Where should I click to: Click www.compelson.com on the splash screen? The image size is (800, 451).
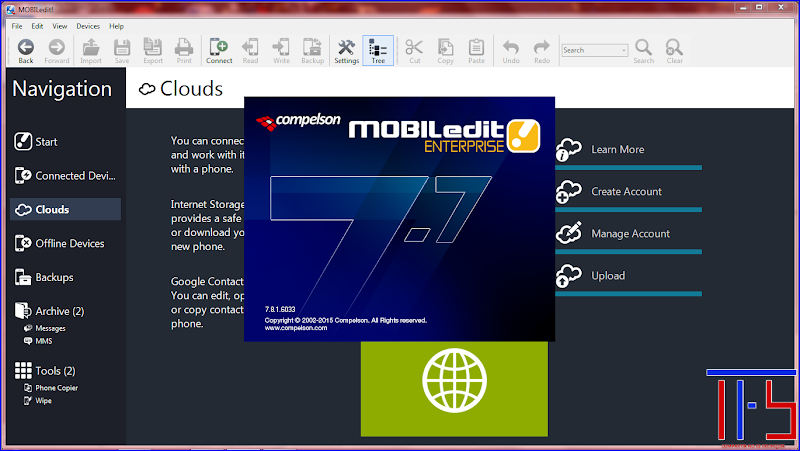296,328
